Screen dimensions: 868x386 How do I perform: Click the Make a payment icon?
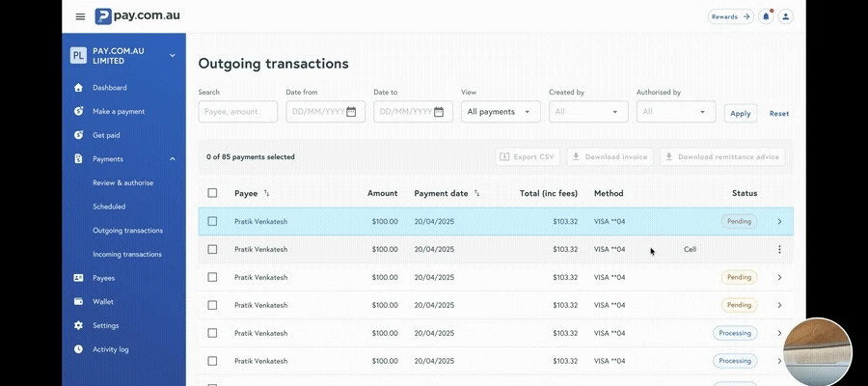coord(79,111)
